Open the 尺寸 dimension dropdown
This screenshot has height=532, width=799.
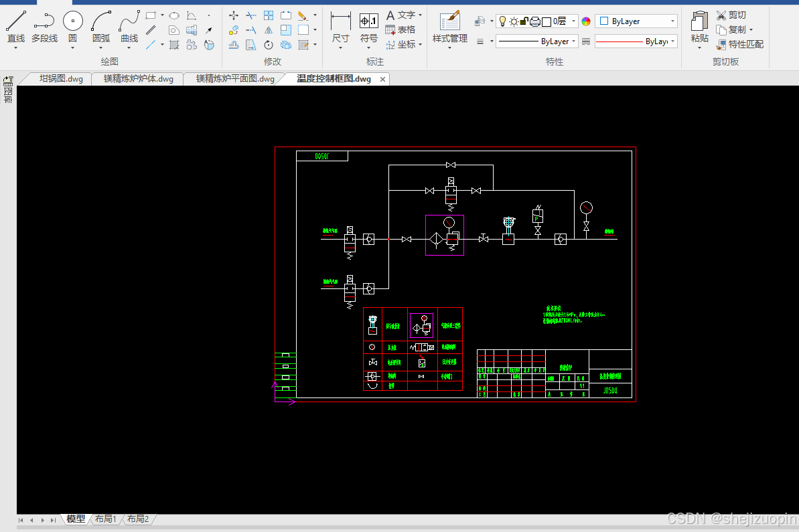[340, 48]
